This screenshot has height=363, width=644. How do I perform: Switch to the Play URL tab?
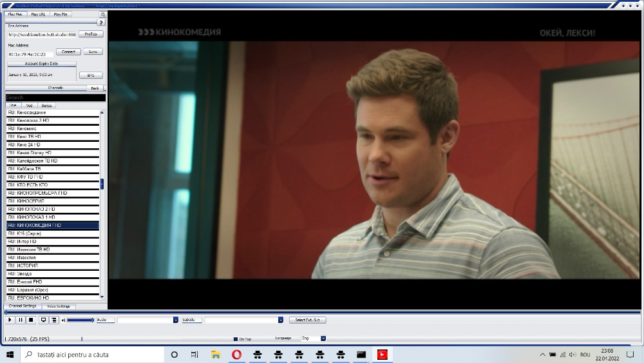[x=38, y=14]
